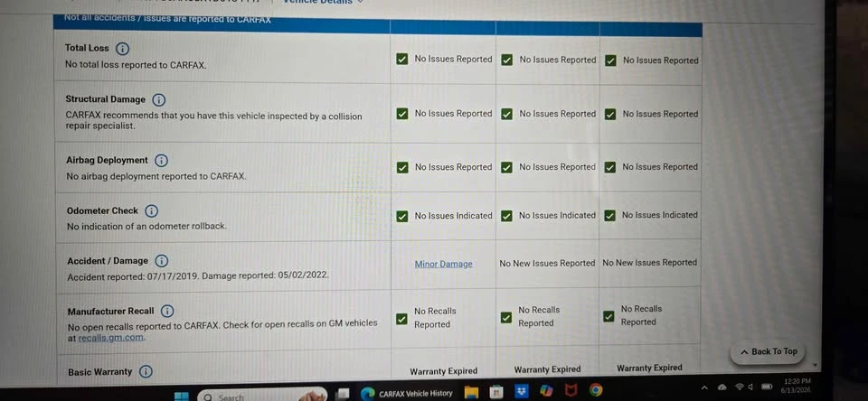Click the 'Manufacturer Recall' row heading
Image resolution: width=868 pixels, height=401 pixels.
coord(110,311)
